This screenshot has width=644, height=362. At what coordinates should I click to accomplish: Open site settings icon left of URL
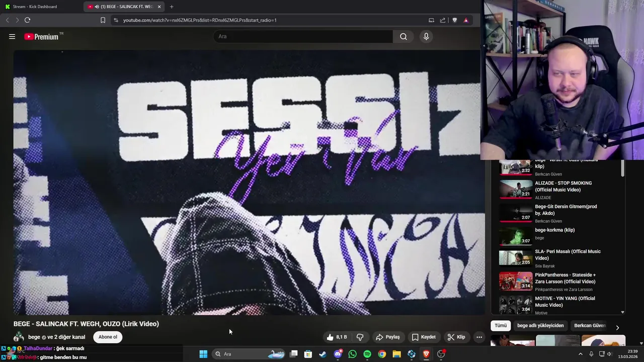[116, 20]
